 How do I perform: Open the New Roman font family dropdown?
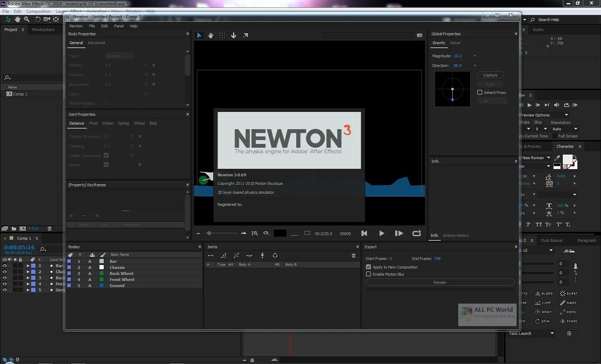[536, 158]
